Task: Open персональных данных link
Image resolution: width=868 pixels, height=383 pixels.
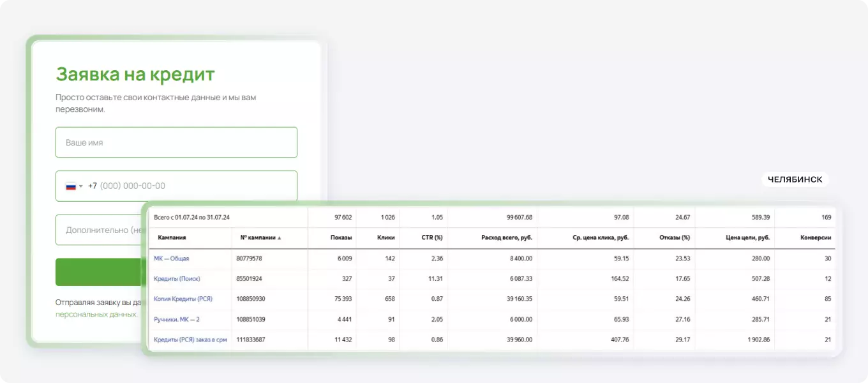Action: click(96, 314)
